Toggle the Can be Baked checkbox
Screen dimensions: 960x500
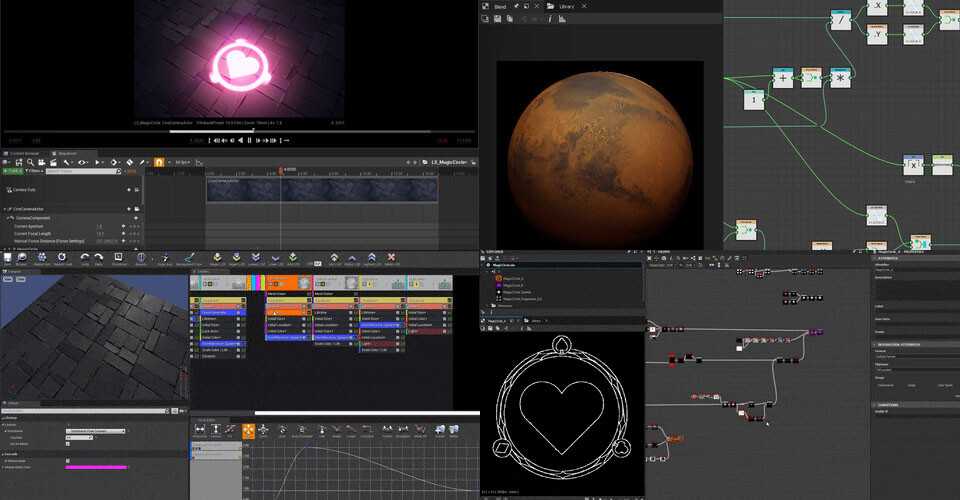pyautogui.click(x=68, y=444)
